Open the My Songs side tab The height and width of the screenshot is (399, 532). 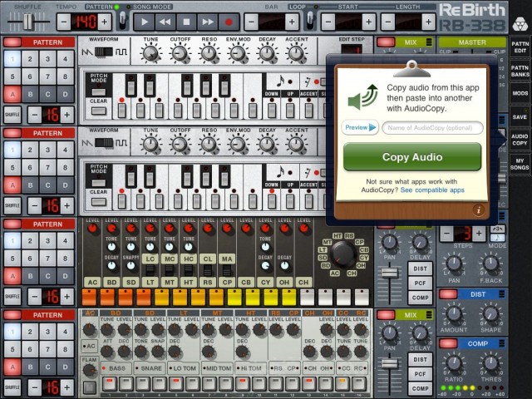(x=520, y=164)
